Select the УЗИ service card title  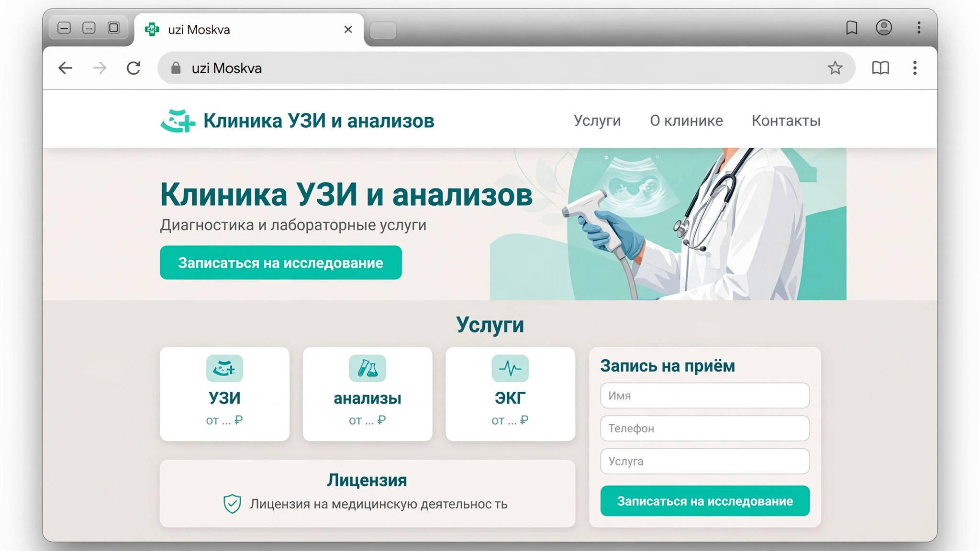[x=224, y=398]
